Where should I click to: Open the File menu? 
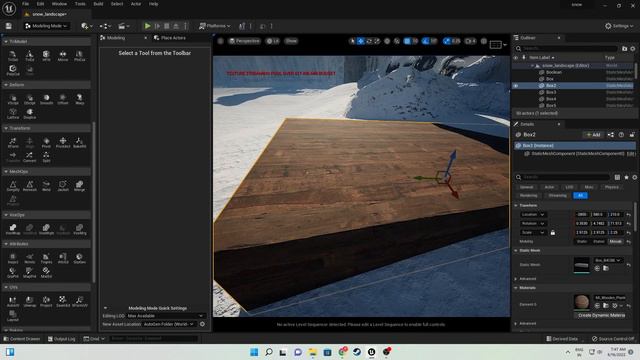25,4
